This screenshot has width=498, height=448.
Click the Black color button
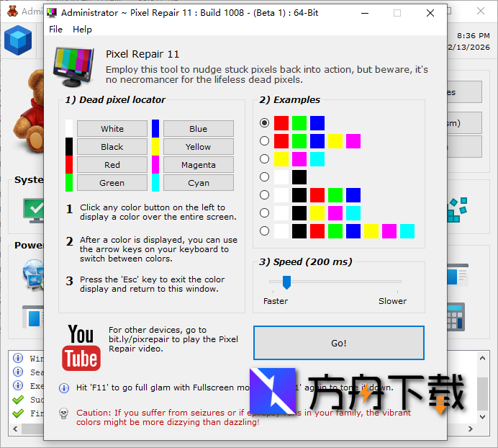pos(112,147)
